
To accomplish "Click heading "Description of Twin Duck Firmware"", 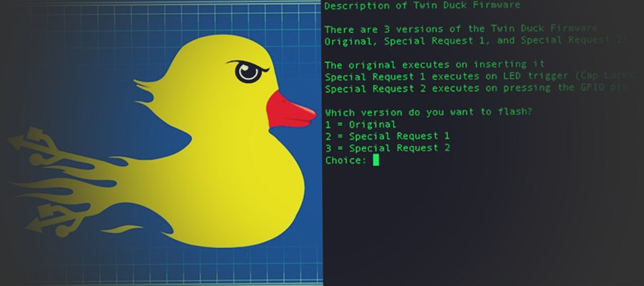I will coord(422,5).
